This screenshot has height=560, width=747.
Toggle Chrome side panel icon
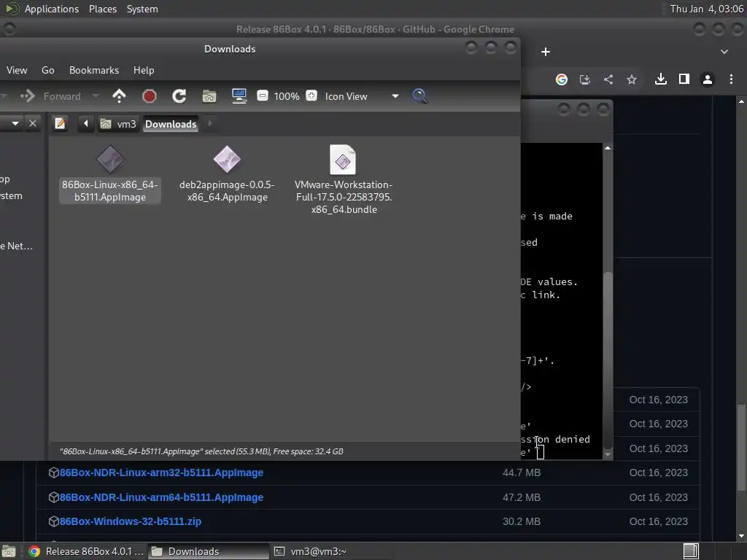[x=684, y=79]
